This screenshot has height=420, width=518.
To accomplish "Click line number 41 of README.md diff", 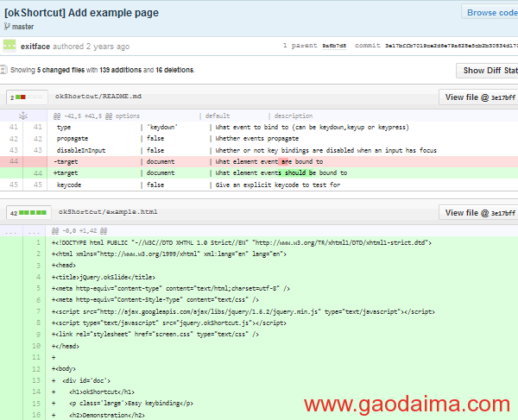I will pyautogui.click(x=14, y=127).
